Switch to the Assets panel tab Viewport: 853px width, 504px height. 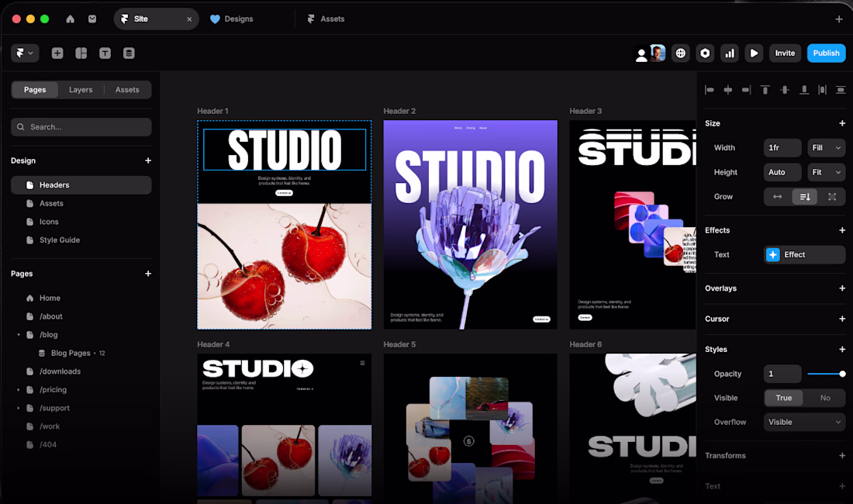tap(127, 90)
